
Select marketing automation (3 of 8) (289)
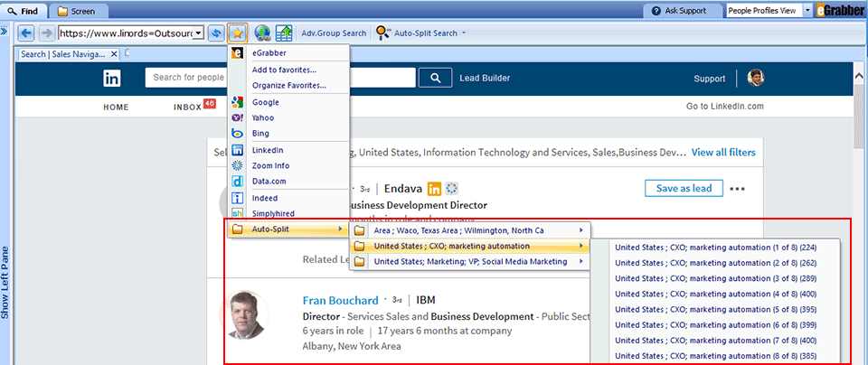(x=716, y=279)
